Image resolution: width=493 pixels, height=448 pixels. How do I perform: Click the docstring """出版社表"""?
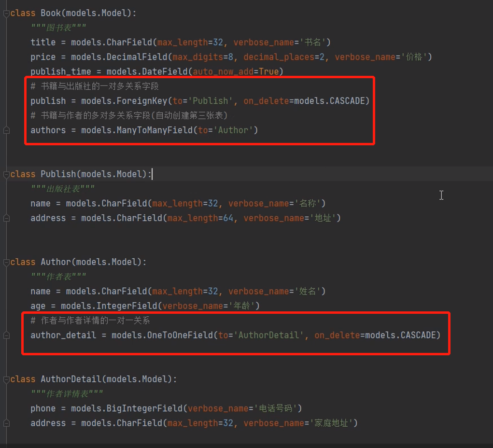(x=63, y=189)
